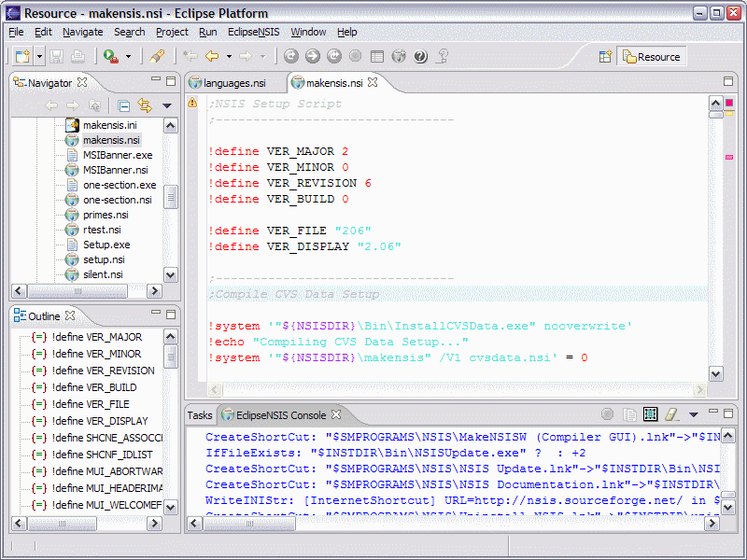Click the External Tools run icon

(x=111, y=57)
